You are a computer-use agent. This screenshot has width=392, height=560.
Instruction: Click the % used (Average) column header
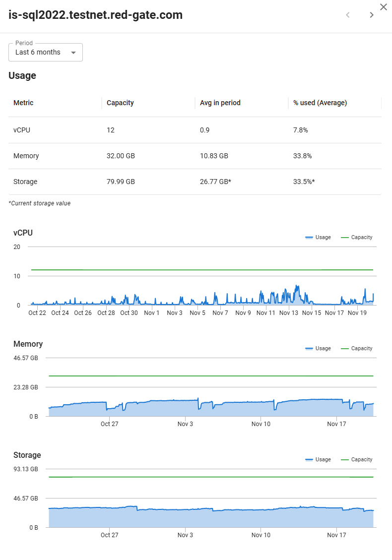(x=320, y=103)
